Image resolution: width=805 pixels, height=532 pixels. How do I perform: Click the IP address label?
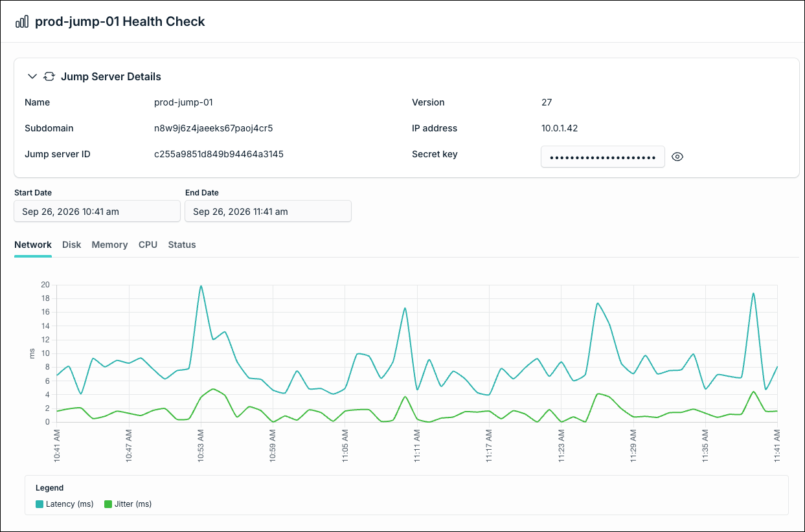(x=435, y=128)
